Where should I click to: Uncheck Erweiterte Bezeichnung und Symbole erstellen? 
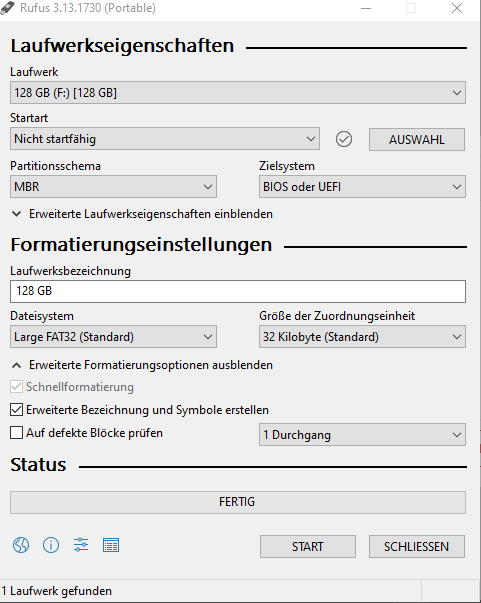(x=16, y=410)
